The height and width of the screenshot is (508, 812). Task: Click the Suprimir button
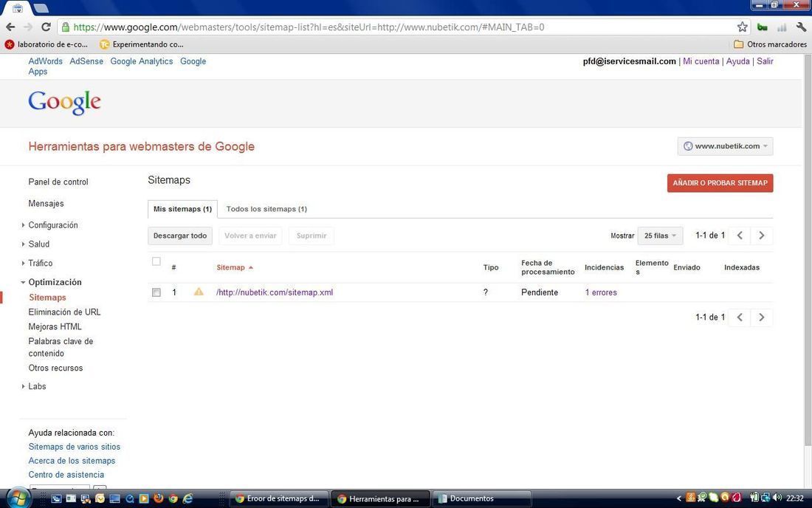click(312, 236)
